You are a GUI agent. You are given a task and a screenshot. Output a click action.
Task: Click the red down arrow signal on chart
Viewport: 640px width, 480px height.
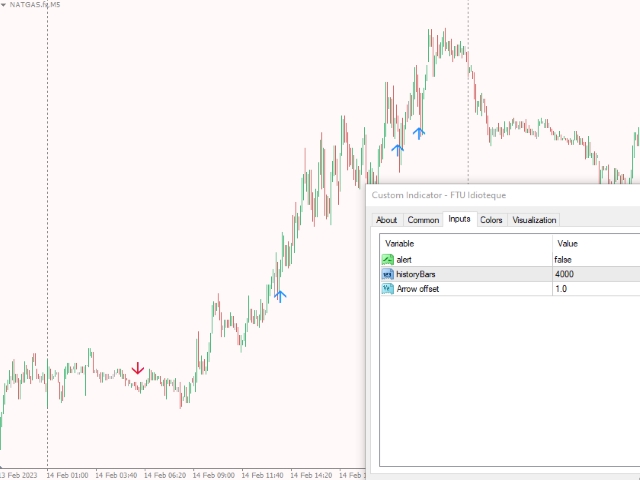tap(138, 368)
